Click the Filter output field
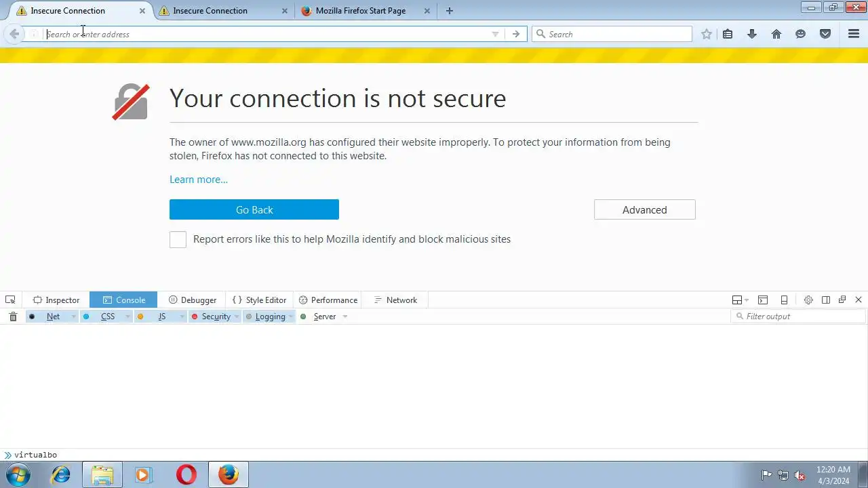 pos(798,317)
